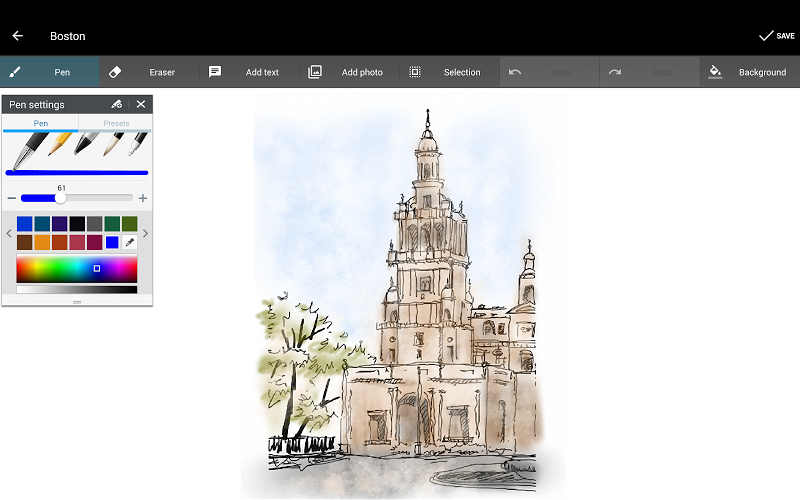
Task: Show next color palette page
Action: tap(145, 234)
